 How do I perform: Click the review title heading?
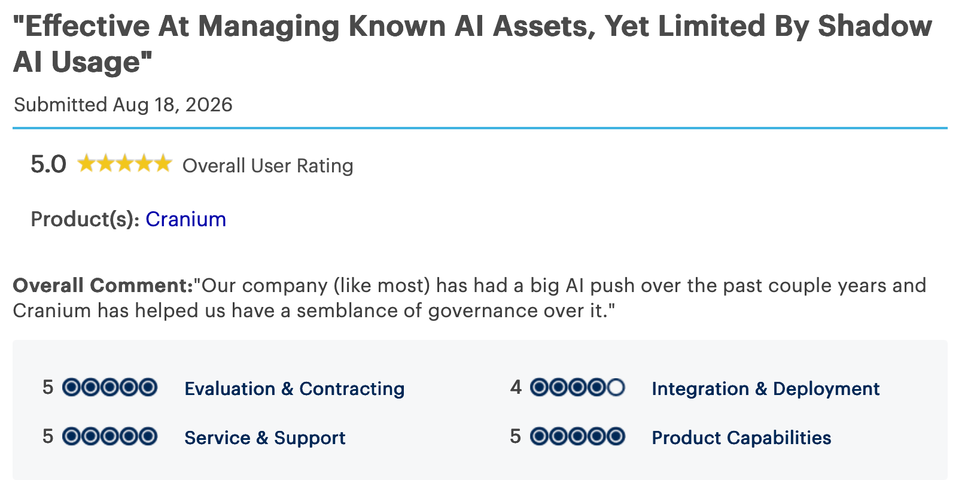pyautogui.click(x=473, y=44)
